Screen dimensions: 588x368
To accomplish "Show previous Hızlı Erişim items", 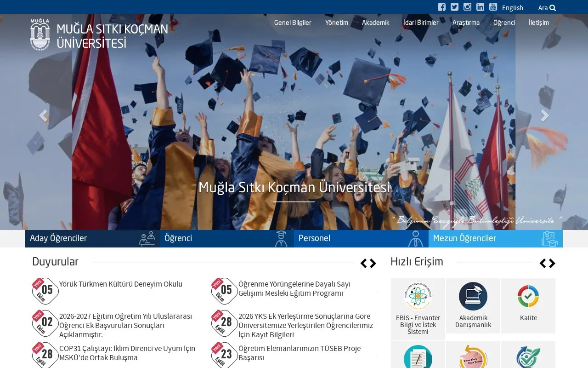I will pyautogui.click(x=543, y=264).
